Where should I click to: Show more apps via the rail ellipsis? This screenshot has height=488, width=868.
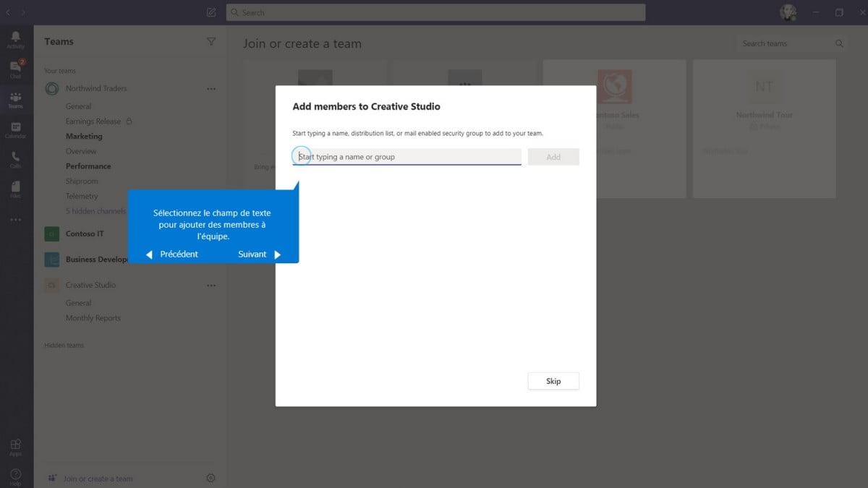coord(16,220)
